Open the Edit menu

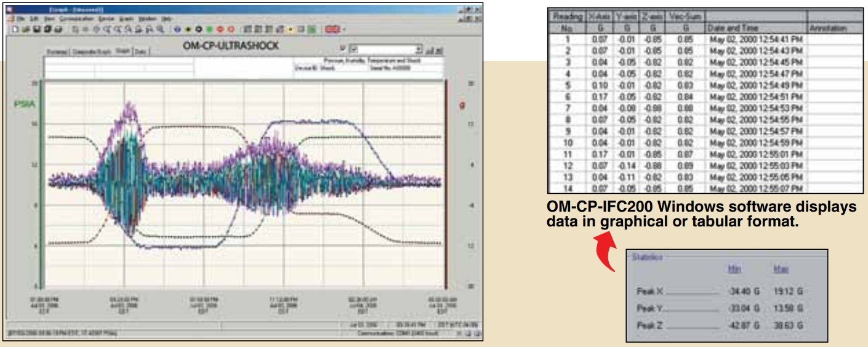34,19
